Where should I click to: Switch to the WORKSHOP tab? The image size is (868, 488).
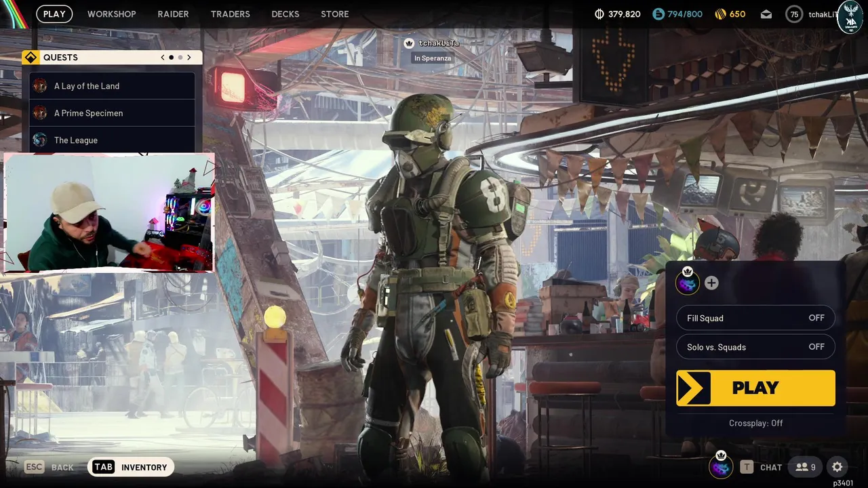point(111,14)
